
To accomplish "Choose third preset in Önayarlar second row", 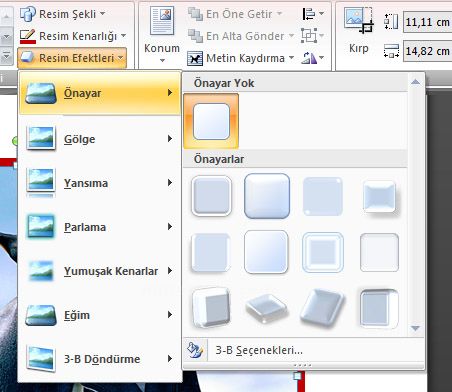I will [x=322, y=252].
